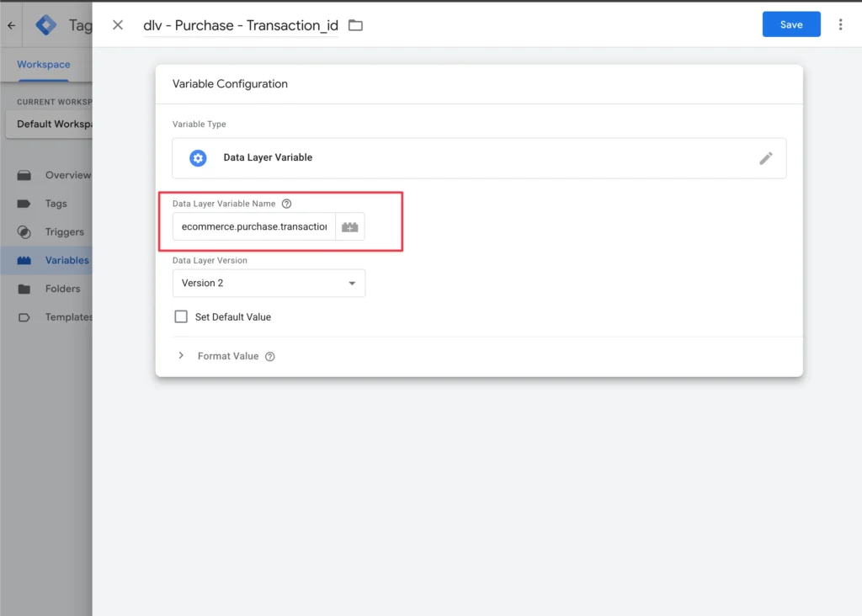
Task: Click the blue gear Data Layer Variable icon
Action: (x=198, y=158)
